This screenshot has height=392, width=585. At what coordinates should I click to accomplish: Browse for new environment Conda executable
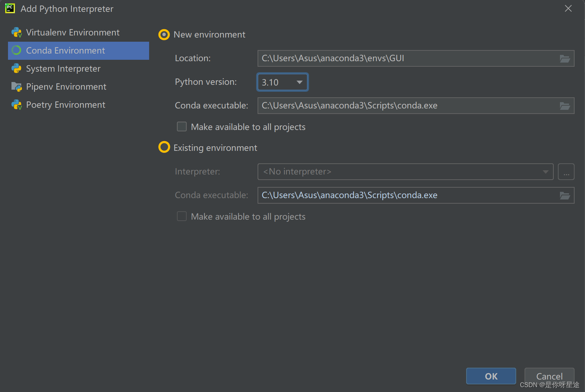click(565, 106)
